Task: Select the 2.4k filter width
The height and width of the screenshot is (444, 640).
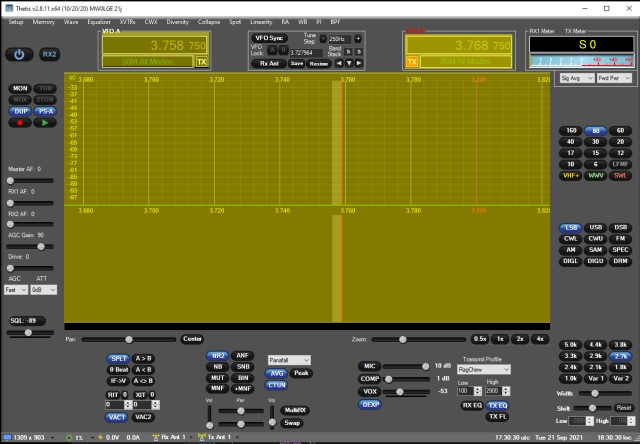Action: (x=571, y=367)
